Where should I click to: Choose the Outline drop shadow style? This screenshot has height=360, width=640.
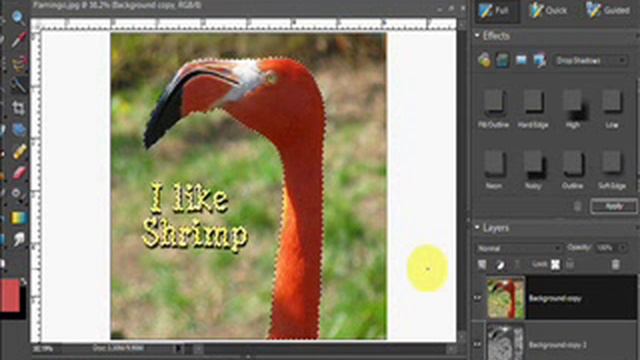coord(572,170)
